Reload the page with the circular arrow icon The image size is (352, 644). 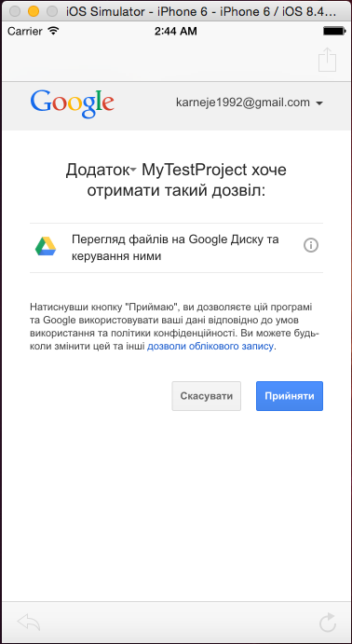pos(328,623)
